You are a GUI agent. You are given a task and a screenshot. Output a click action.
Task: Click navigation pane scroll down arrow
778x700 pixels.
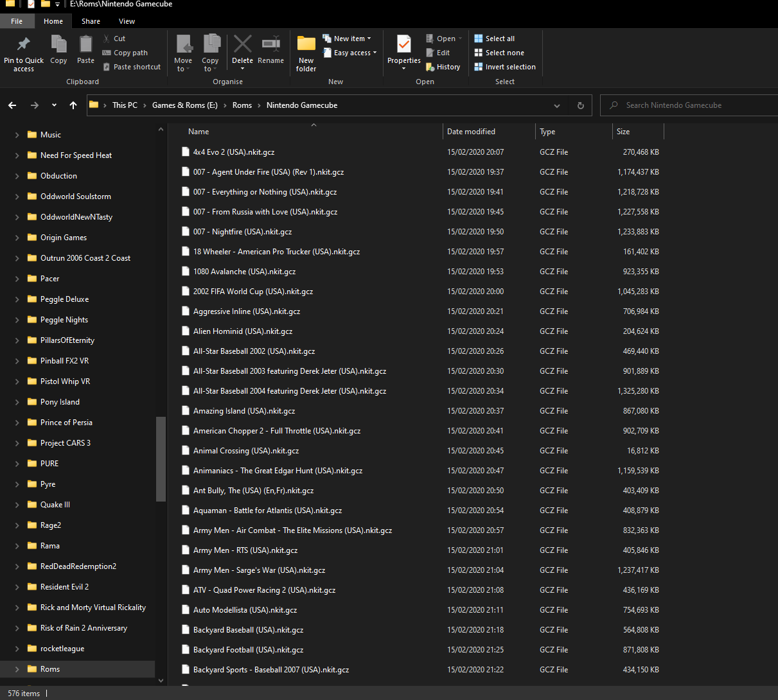pos(161,681)
